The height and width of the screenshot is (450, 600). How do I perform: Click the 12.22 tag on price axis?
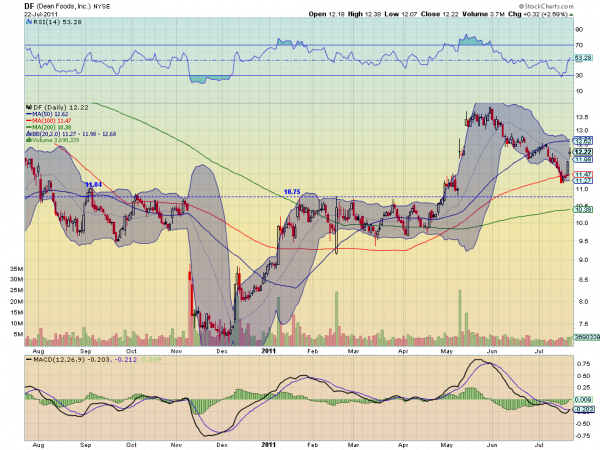[x=584, y=152]
